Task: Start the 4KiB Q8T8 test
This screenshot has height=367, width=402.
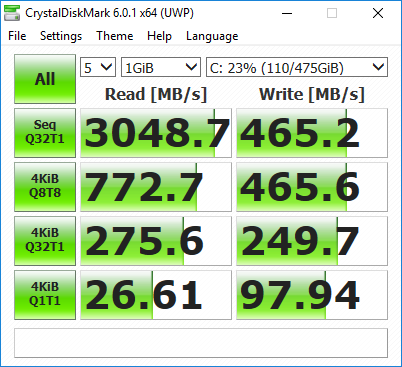Action: [x=45, y=187]
